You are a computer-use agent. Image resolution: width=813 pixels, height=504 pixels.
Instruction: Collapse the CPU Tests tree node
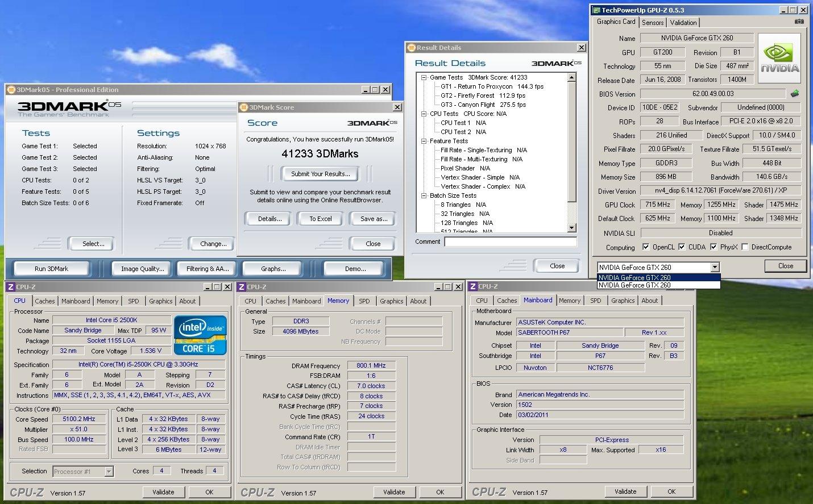click(x=424, y=114)
